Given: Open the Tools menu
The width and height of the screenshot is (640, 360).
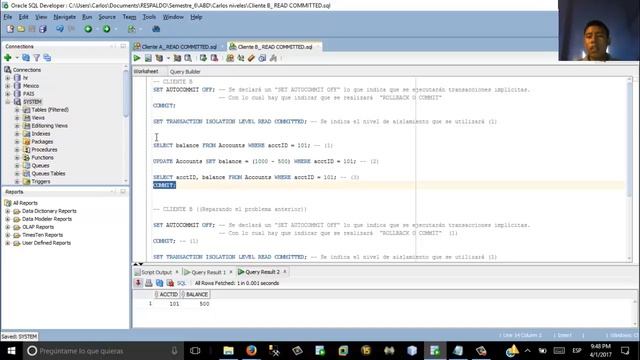Looking at the screenshot, I should [x=149, y=17].
